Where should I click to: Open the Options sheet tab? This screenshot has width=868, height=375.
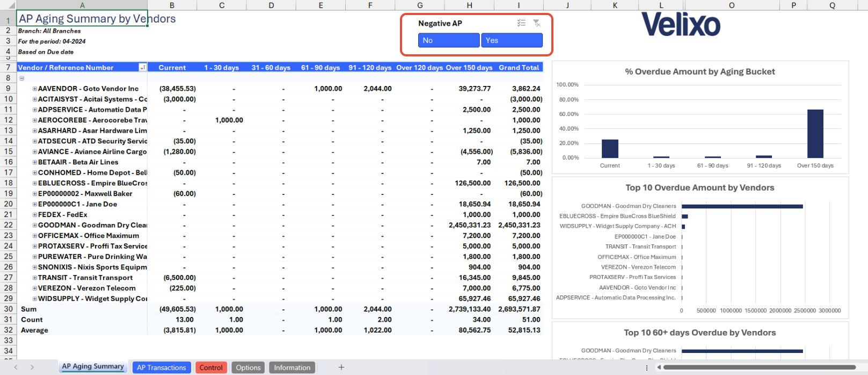point(248,367)
